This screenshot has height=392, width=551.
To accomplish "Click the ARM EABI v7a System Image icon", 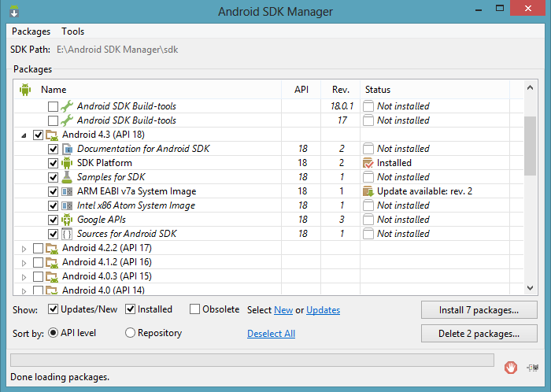I will click(x=67, y=191).
